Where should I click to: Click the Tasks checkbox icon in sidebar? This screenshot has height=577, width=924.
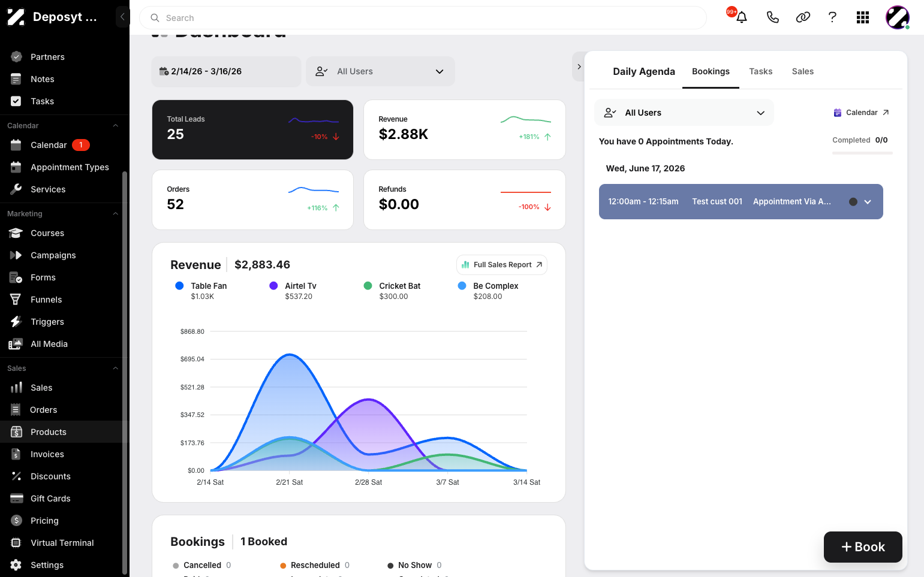point(16,101)
